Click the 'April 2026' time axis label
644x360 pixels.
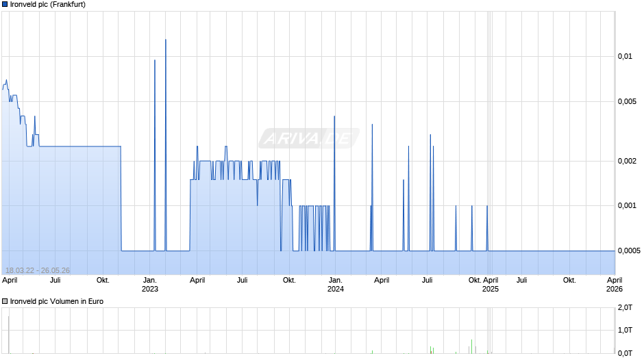[615, 285]
